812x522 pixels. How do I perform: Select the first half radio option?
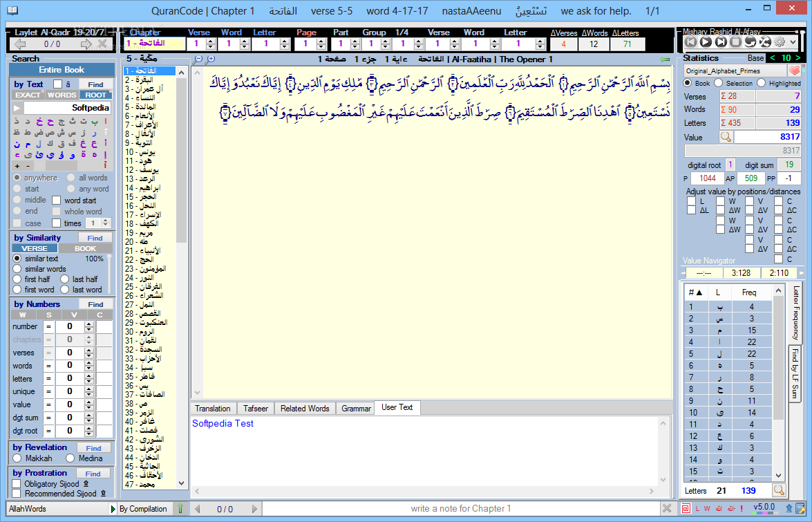[17, 279]
